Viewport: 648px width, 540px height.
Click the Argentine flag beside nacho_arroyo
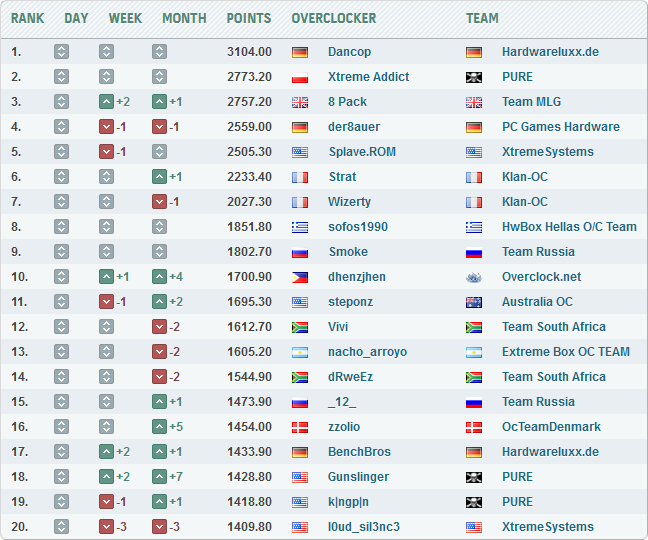click(x=300, y=352)
